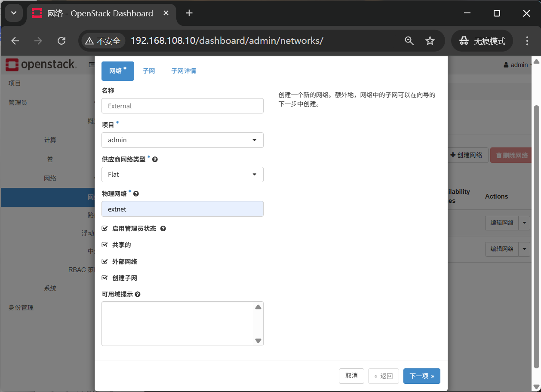The height and width of the screenshot is (392, 541).
Task: Click the OpenStack logo
Action: pos(41,65)
